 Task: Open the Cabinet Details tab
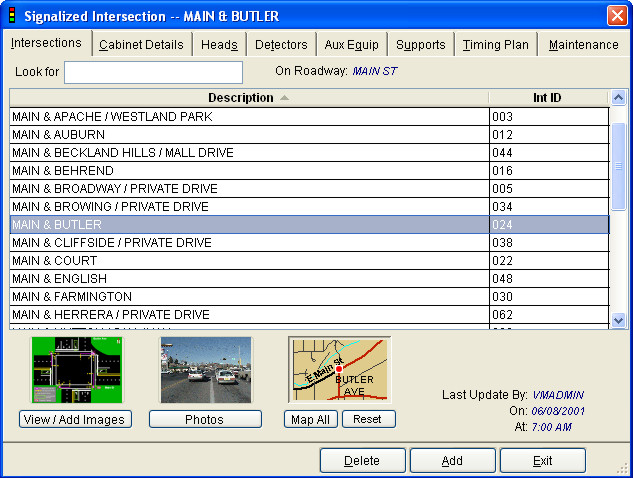(141, 44)
